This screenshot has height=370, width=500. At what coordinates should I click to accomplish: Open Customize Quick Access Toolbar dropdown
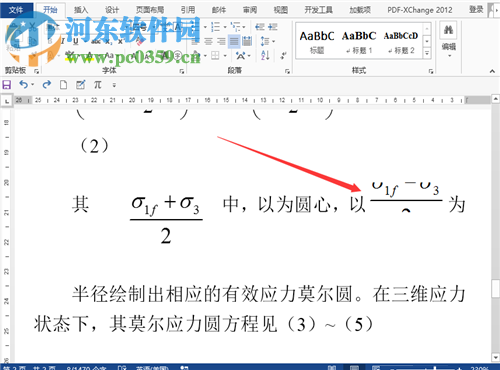[x=114, y=85]
